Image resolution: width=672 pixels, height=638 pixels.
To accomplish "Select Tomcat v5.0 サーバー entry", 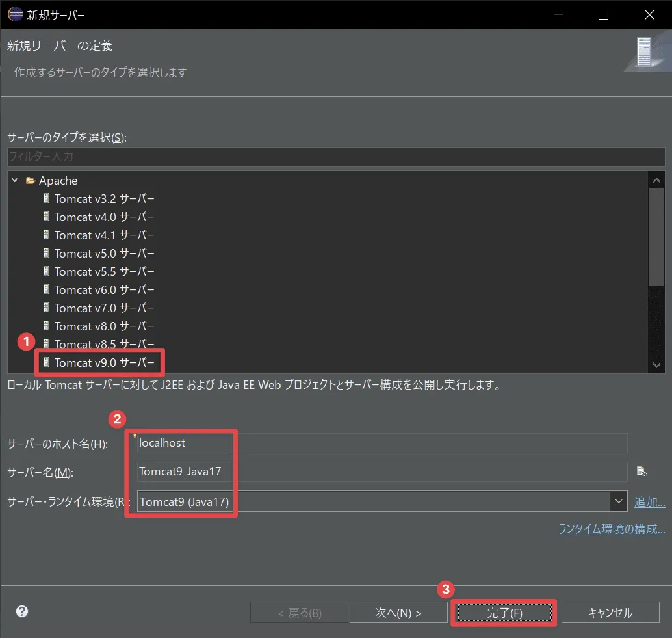I will pos(104,254).
